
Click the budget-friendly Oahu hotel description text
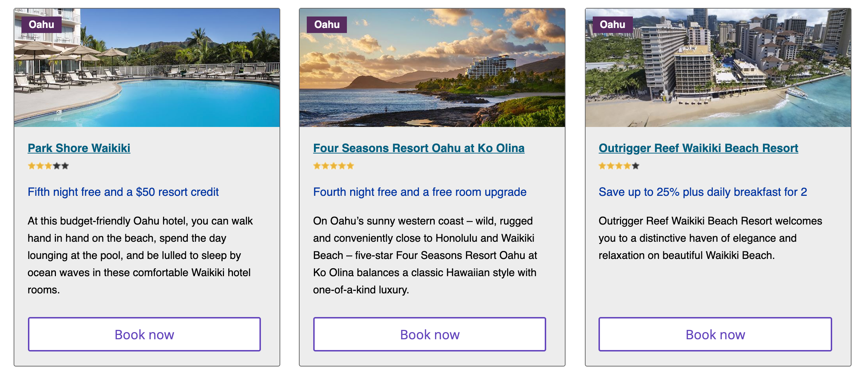click(x=140, y=255)
